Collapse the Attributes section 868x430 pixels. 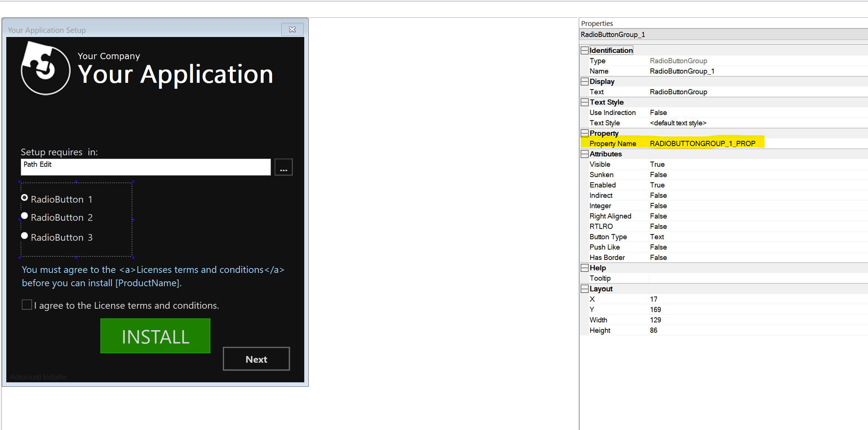[x=584, y=154]
